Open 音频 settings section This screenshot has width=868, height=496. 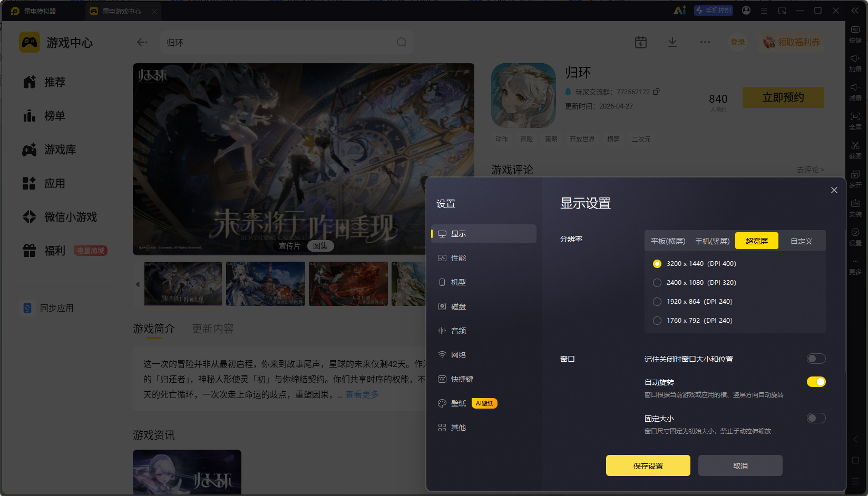point(484,331)
